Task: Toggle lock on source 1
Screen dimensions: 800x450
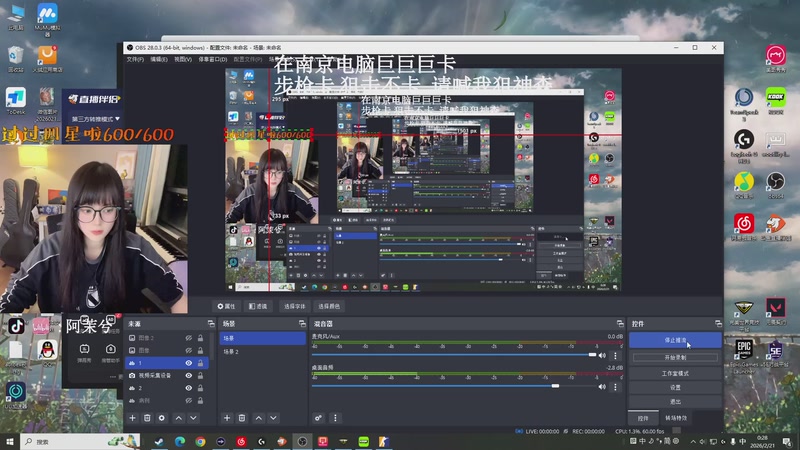Action: [x=201, y=363]
